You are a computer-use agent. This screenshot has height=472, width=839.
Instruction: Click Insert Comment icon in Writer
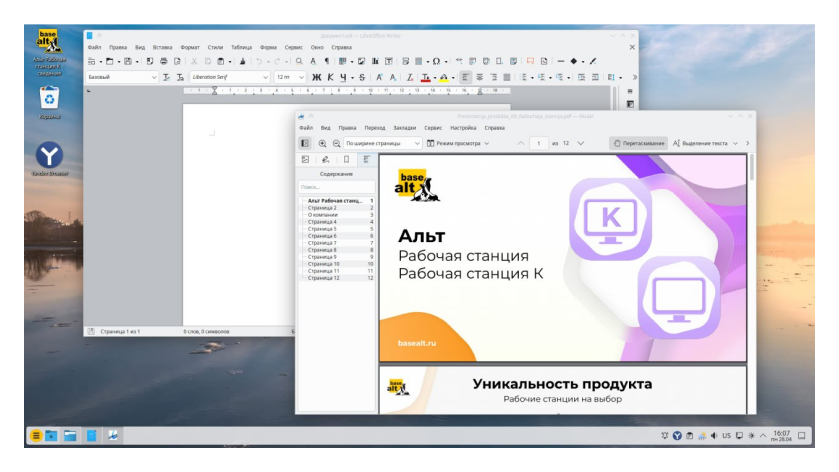530,61
